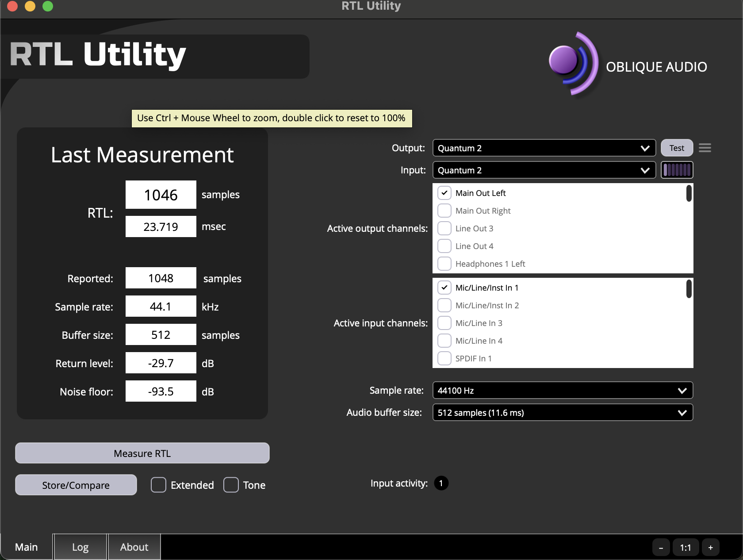Screen dimensions: 743x560
Task: Open the About tab
Action: click(134, 547)
